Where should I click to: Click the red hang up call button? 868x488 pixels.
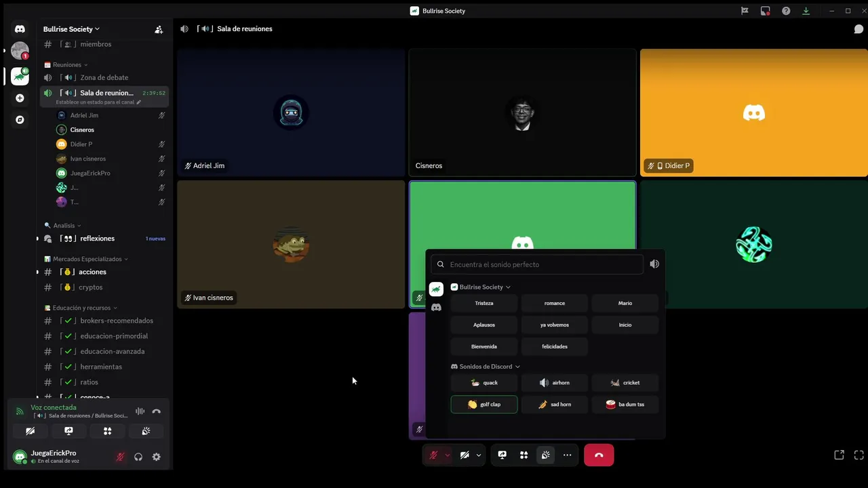(599, 455)
